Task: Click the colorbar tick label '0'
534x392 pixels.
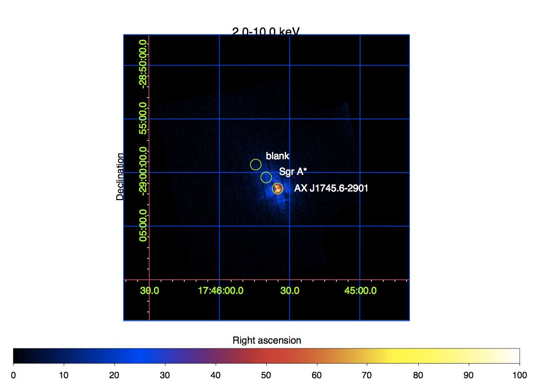Action: (x=13, y=375)
